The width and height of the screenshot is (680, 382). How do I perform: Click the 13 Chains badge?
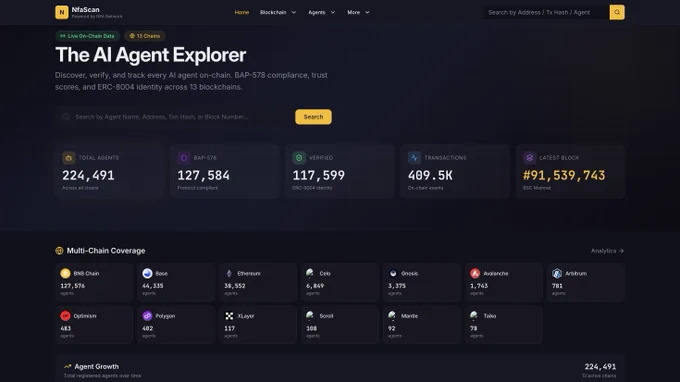[x=145, y=36]
